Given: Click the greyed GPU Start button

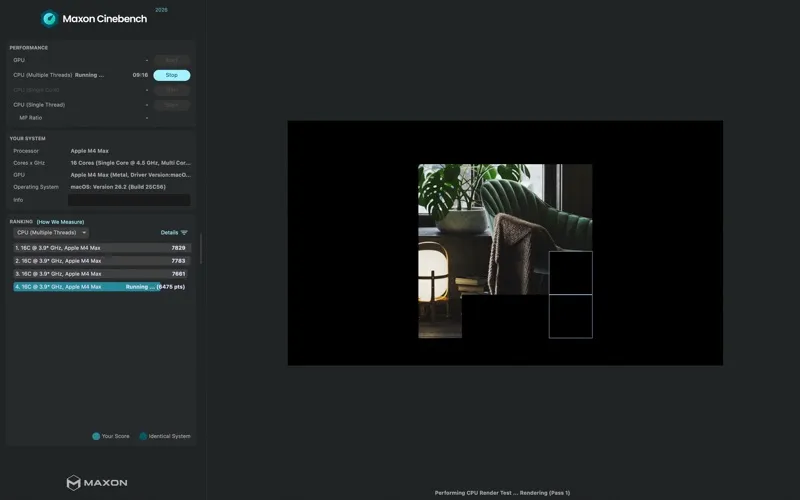Looking at the screenshot, I should 171,60.
